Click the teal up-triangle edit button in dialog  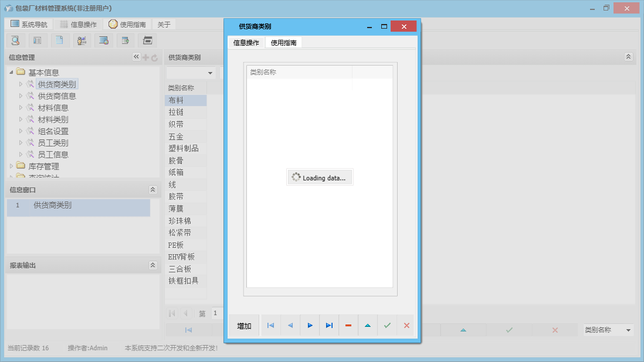tap(368, 326)
